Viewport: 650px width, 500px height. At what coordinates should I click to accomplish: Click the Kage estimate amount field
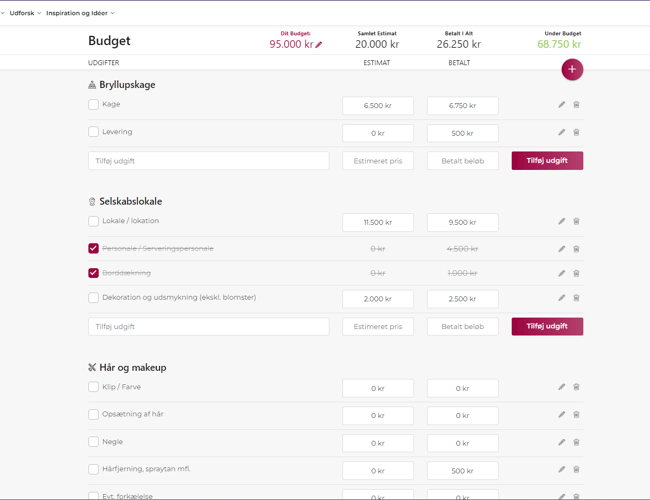point(378,105)
